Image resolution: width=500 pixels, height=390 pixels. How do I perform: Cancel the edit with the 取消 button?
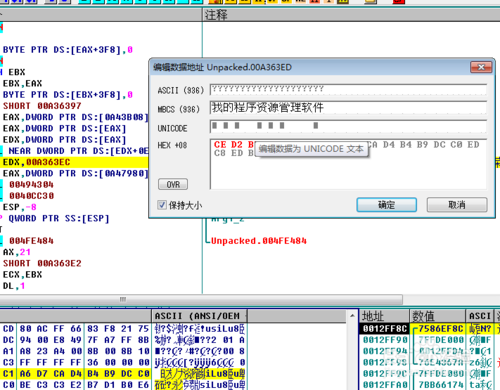[x=457, y=205]
